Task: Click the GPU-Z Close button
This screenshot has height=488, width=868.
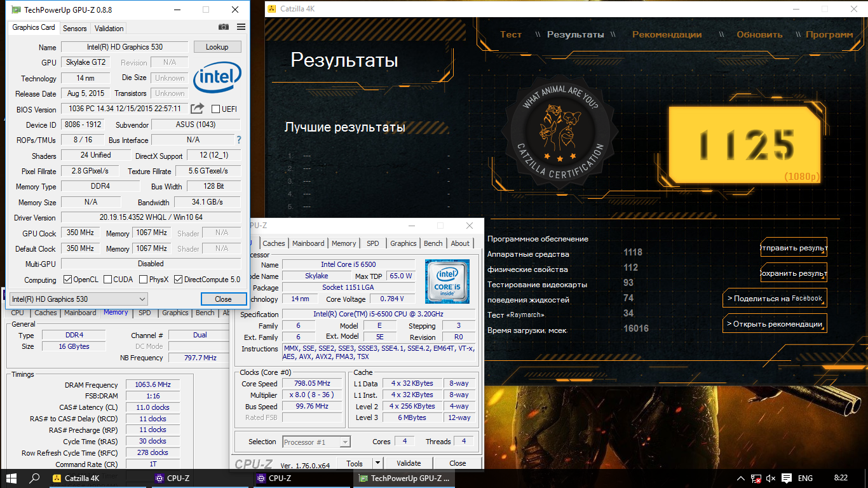Action: [x=223, y=299]
